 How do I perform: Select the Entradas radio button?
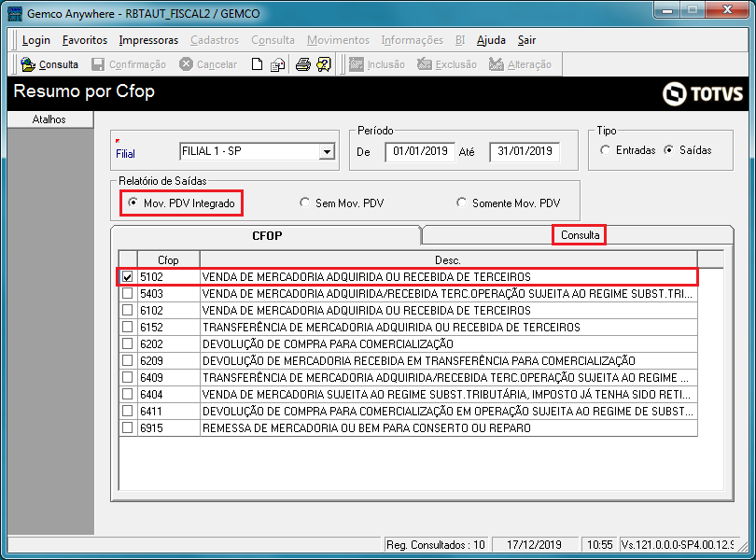605,150
